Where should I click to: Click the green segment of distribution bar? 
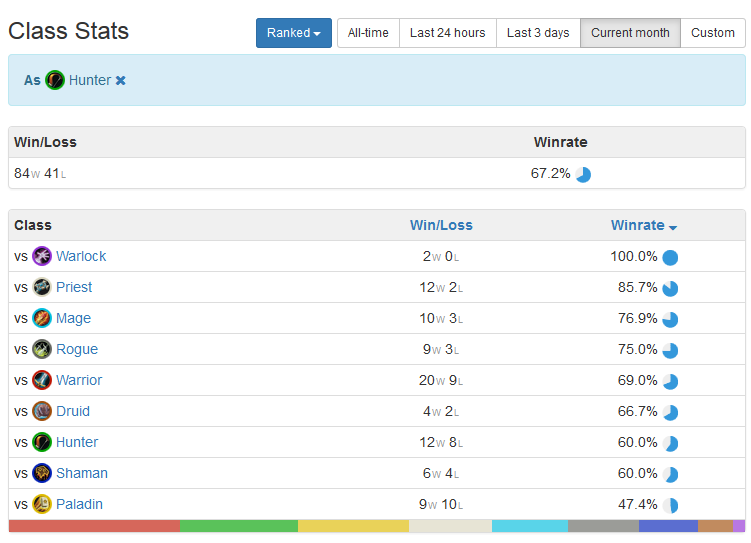(239, 526)
